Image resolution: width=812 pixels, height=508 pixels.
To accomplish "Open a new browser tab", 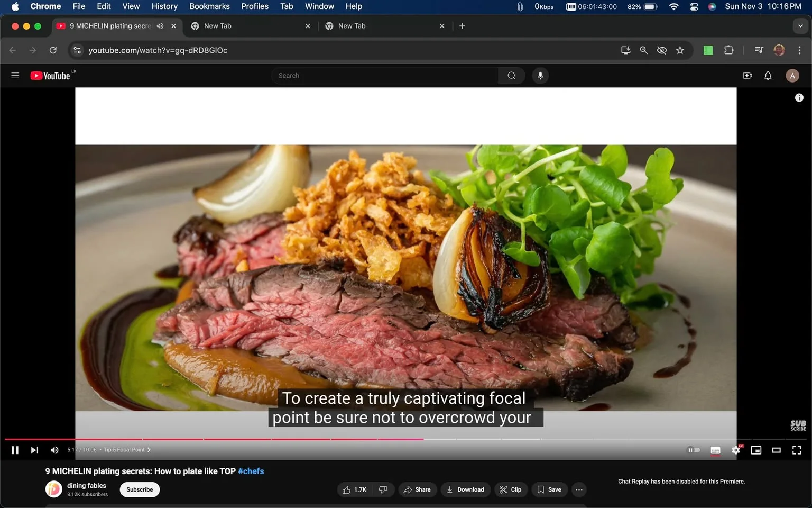I will 463,26.
